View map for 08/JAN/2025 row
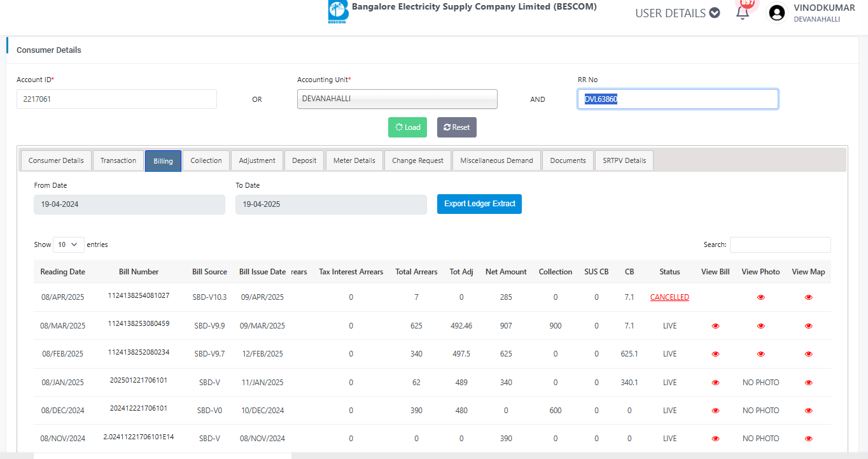 pyautogui.click(x=808, y=383)
